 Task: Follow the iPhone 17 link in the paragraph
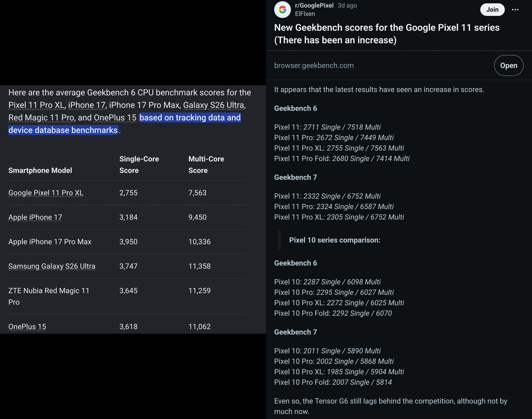click(87, 105)
